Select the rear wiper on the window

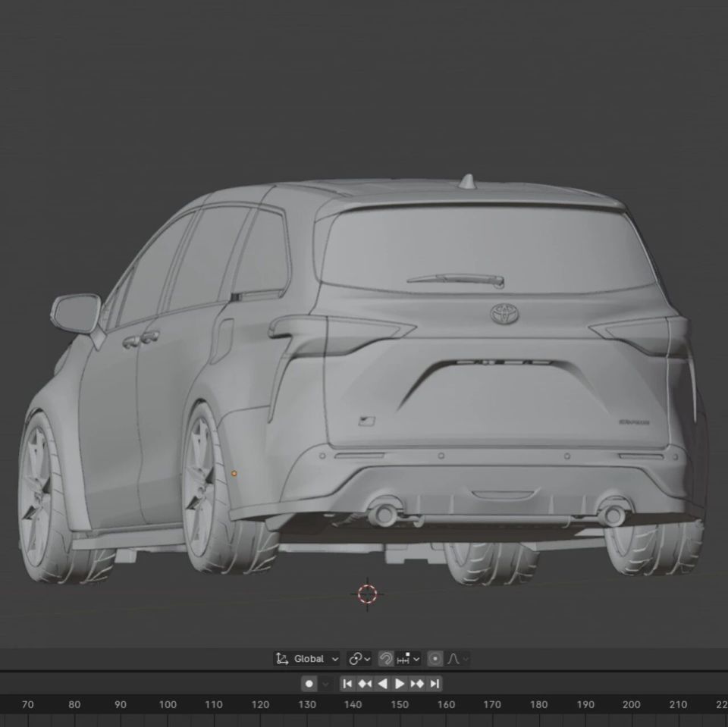click(456, 280)
